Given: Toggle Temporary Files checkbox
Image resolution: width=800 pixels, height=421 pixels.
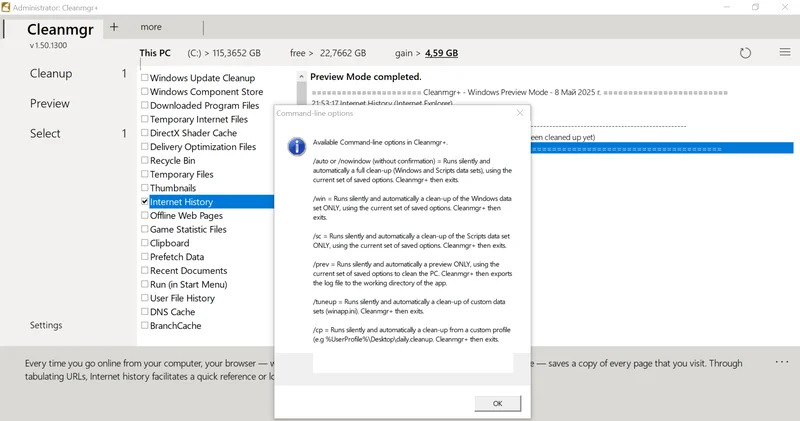Looking at the screenshot, I should pyautogui.click(x=145, y=174).
